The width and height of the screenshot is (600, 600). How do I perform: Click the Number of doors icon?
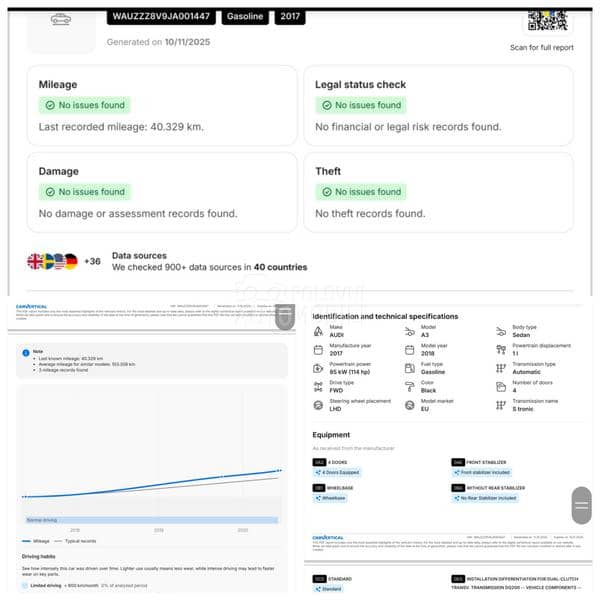pos(502,388)
